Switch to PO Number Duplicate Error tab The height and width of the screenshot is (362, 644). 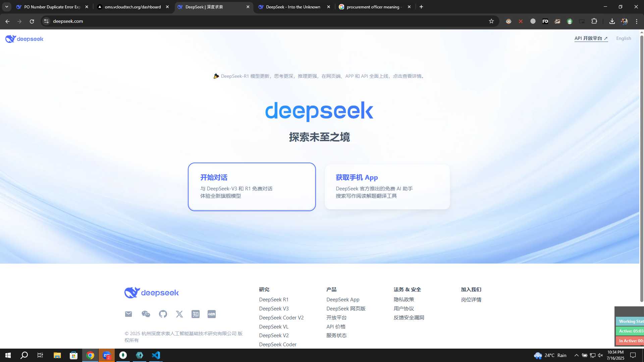click(52, 7)
